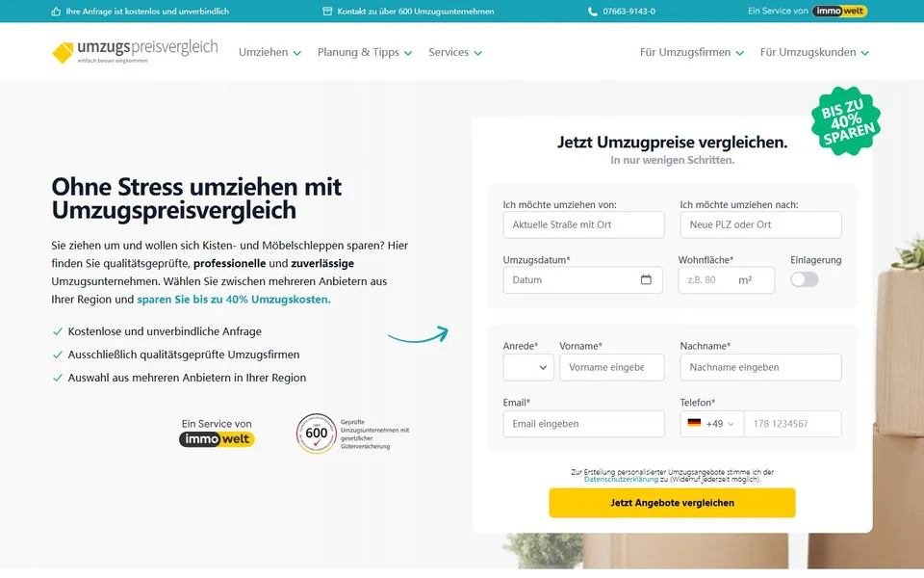The height and width of the screenshot is (578, 924).
Task: Click checkmark beside Auswahl aus mehreren Anbietern
Action: (57, 378)
